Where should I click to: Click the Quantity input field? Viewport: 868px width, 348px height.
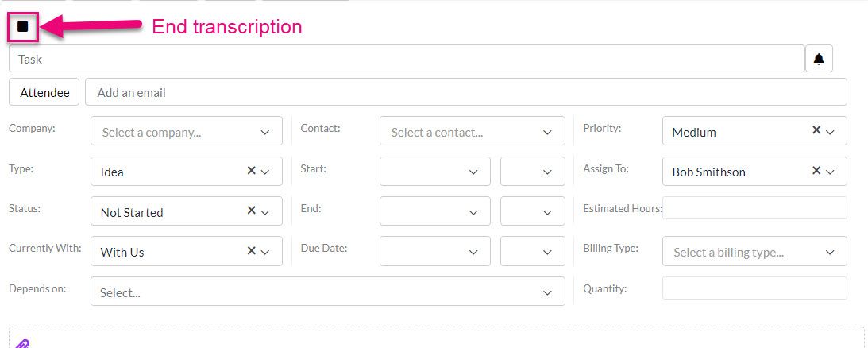(x=754, y=288)
